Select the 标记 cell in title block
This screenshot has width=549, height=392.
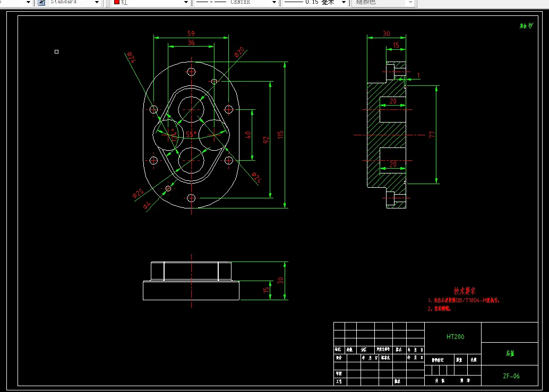point(338,350)
